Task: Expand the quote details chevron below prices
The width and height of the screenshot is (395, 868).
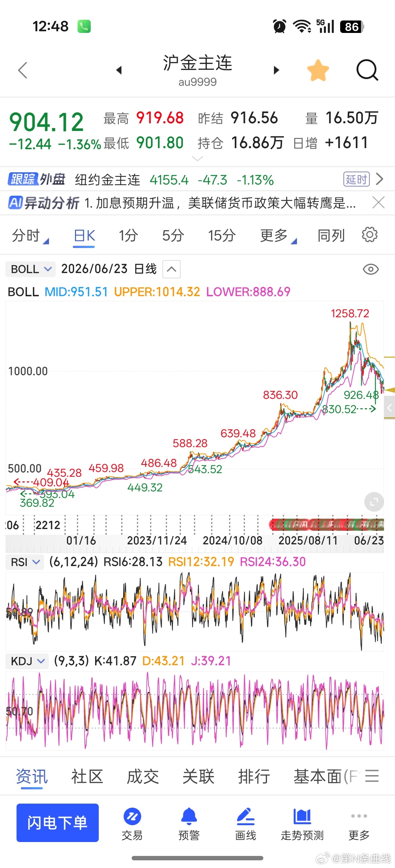Action: 197,158
